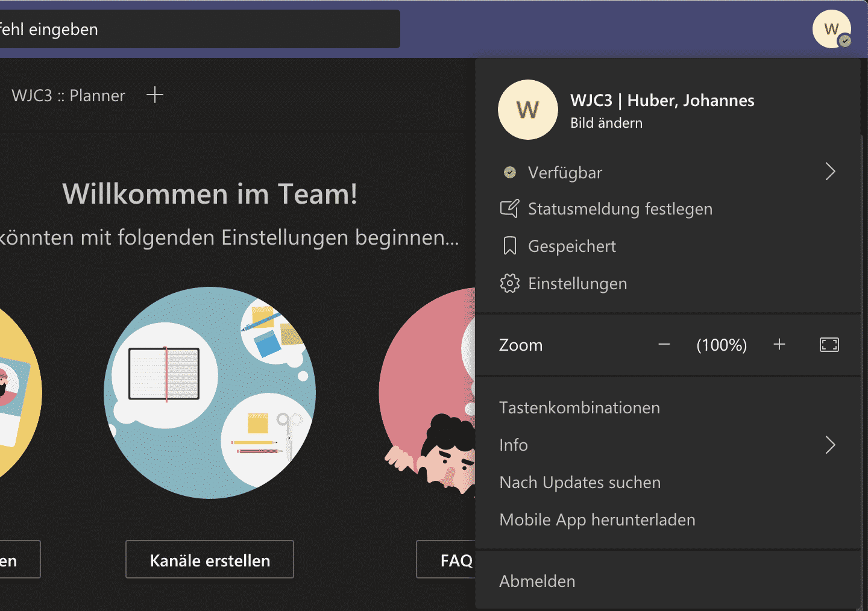
Task: Open the Statusmeldung festlegen pencil icon
Action: (x=510, y=208)
